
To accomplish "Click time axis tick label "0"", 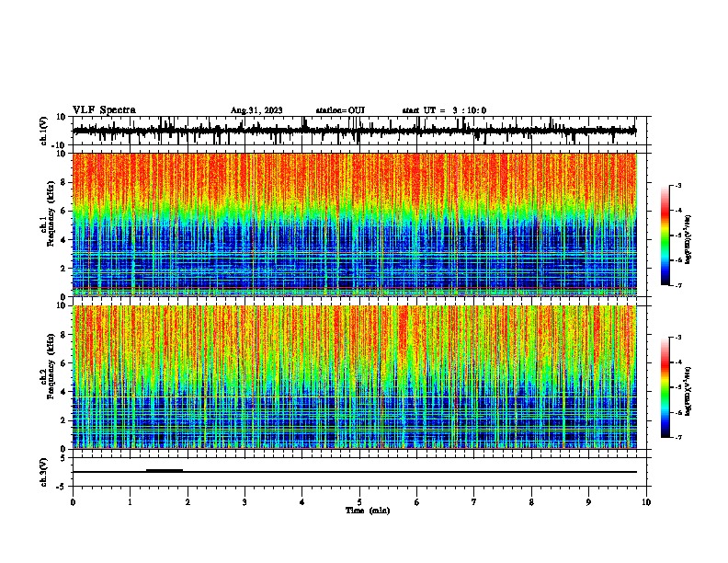I will pos(73,502).
